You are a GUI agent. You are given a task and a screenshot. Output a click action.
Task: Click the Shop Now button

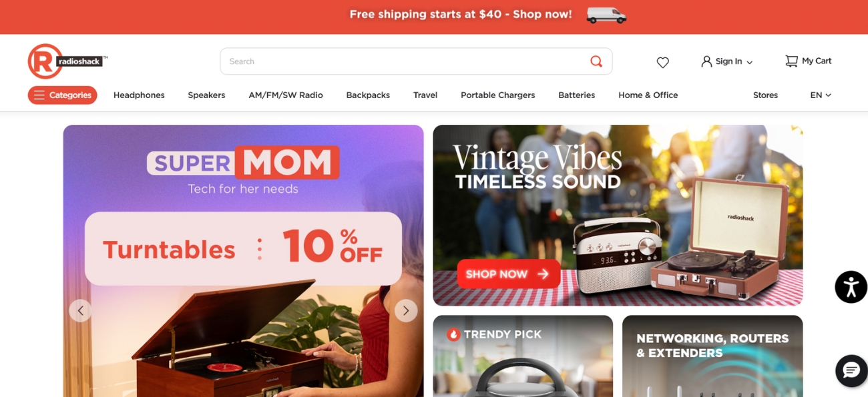point(508,274)
